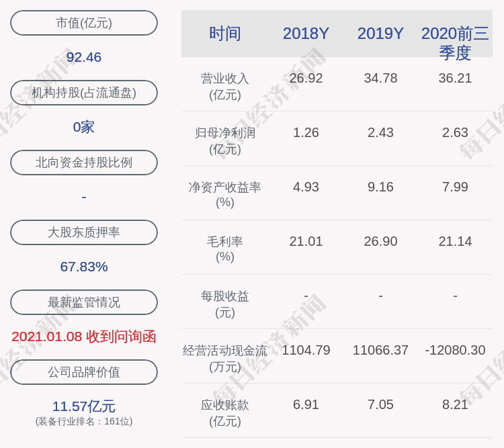Click the 2018Y column header
This screenshot has width=504, height=448.
tap(306, 34)
